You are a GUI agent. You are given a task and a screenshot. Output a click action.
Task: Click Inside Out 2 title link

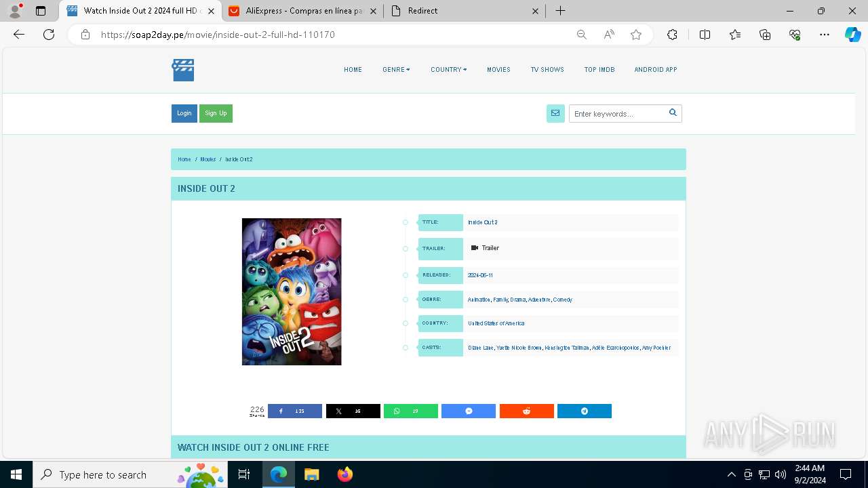483,222
